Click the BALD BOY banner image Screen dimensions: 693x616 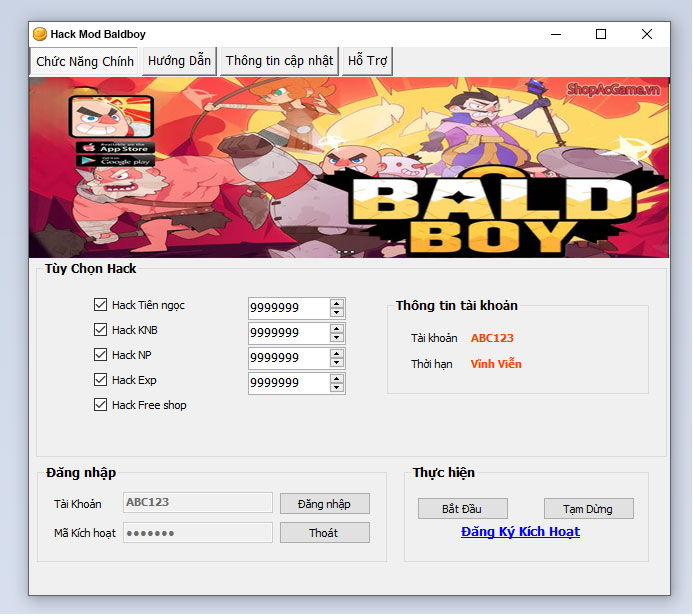click(349, 167)
